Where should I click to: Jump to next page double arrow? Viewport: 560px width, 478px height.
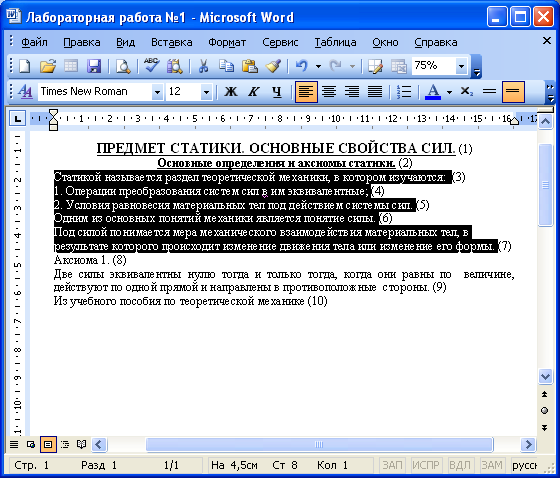545,428
